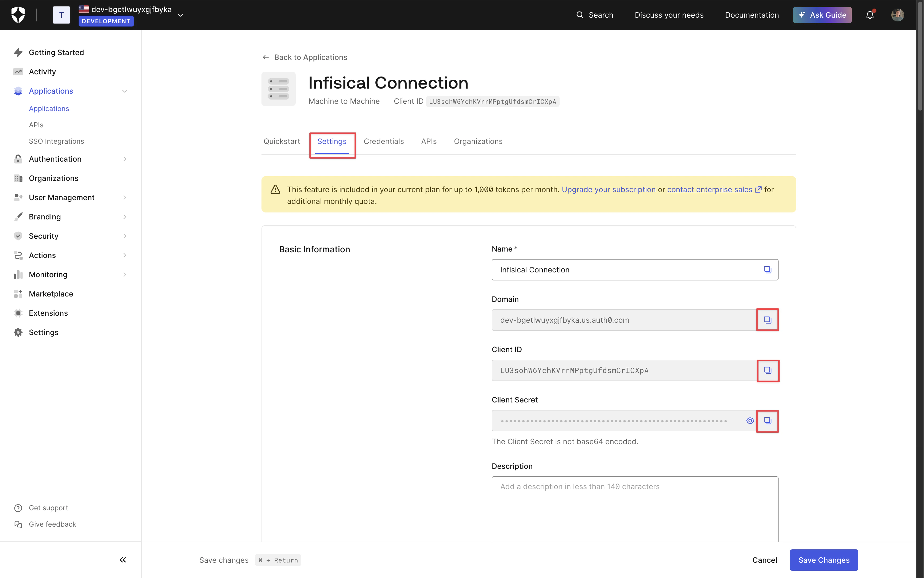Expand the Authentication section chevron

click(x=125, y=159)
